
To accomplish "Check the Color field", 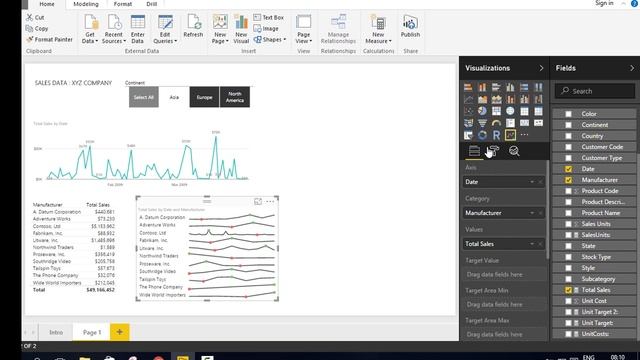I will point(568,114).
